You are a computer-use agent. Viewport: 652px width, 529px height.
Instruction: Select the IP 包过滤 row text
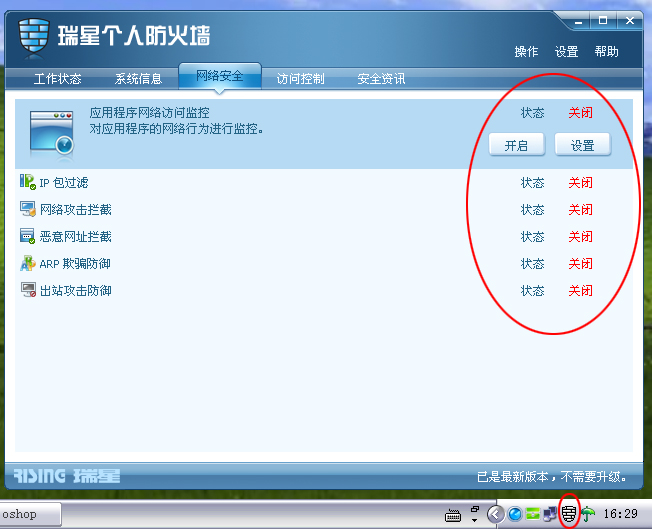(x=64, y=183)
